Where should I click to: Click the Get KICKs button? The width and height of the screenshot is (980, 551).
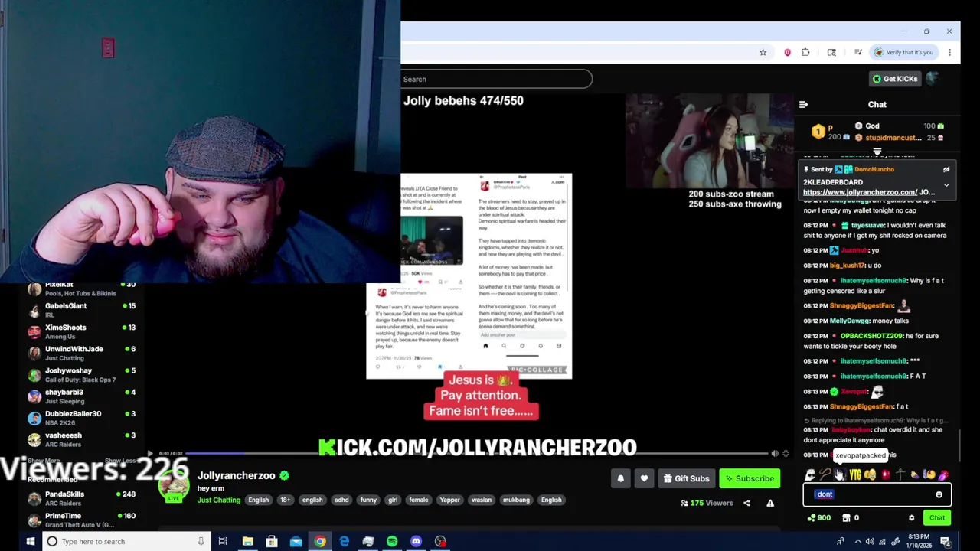895,79
